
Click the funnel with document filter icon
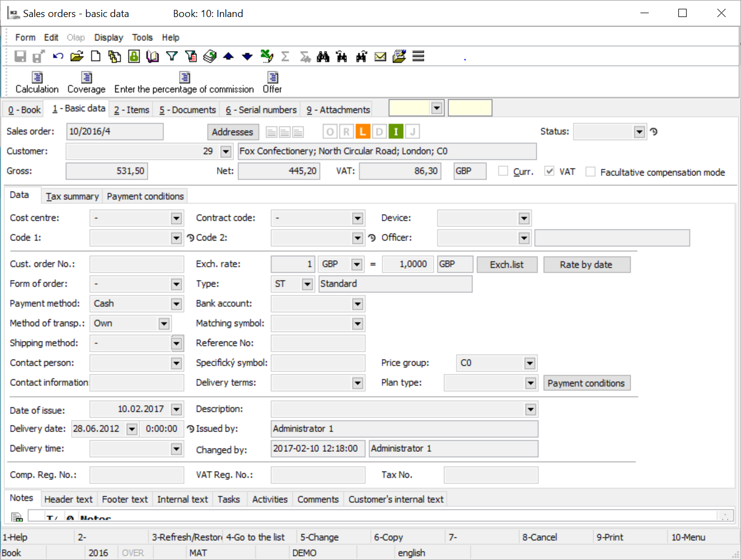pyautogui.click(x=191, y=56)
